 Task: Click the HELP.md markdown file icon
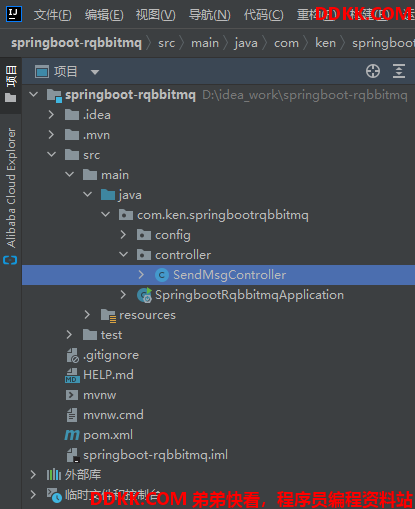tap(72, 375)
